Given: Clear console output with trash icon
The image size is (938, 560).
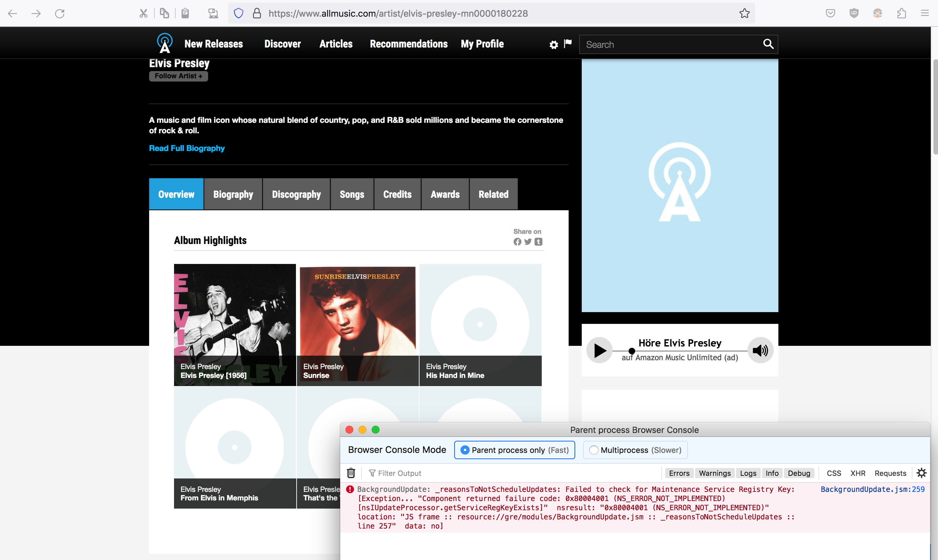Looking at the screenshot, I should tap(351, 473).
